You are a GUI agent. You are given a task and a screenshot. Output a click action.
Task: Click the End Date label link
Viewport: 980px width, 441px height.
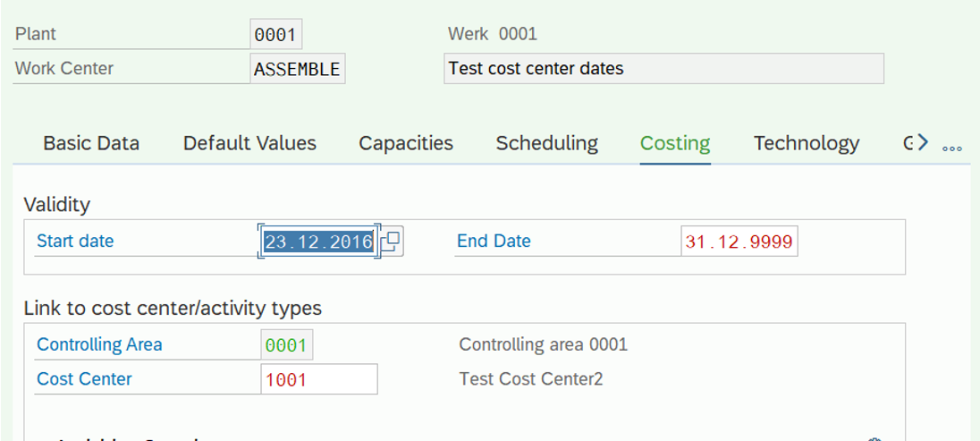coord(494,241)
